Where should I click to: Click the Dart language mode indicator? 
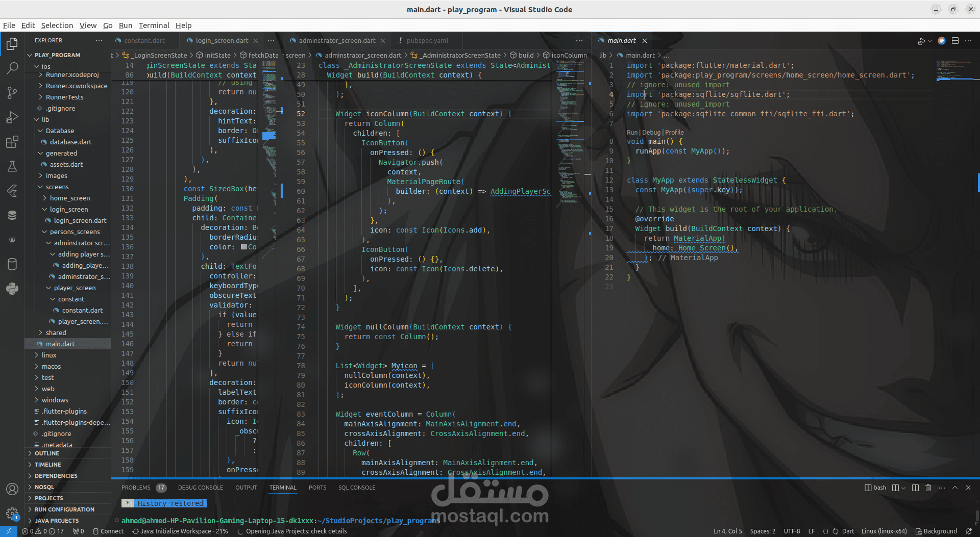tap(848, 531)
